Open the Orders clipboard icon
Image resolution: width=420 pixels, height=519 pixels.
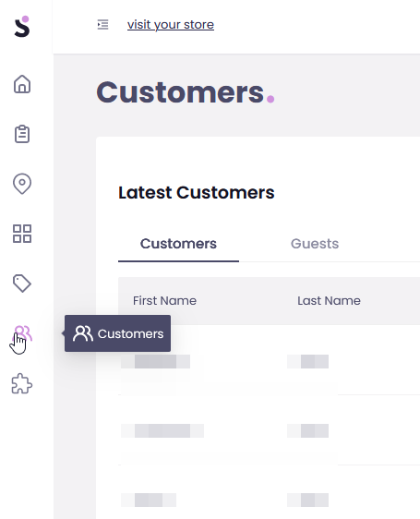[22, 134]
